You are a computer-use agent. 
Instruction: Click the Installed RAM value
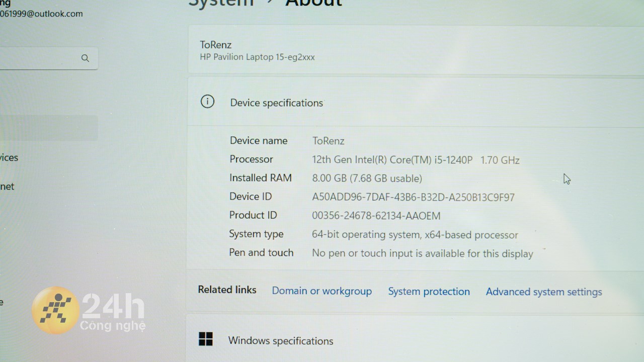tap(367, 178)
